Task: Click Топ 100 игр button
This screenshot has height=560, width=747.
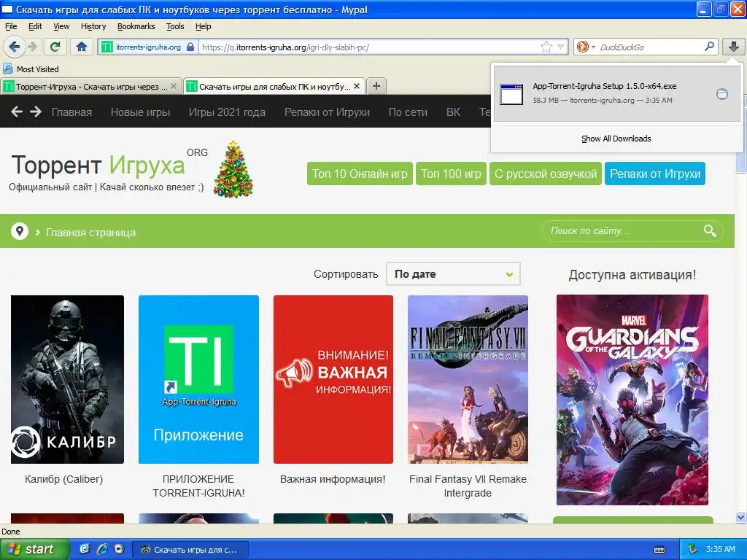Action: [x=451, y=174]
